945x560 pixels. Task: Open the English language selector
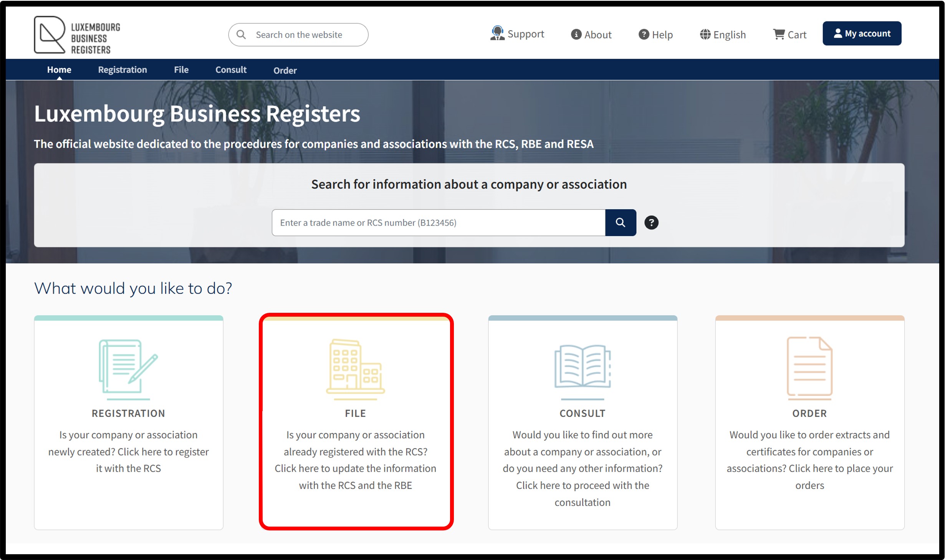point(723,35)
